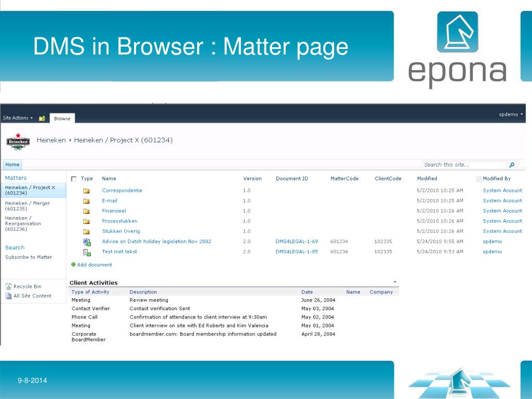
Task: Open the Recycle Bin link
Action: click(x=27, y=286)
